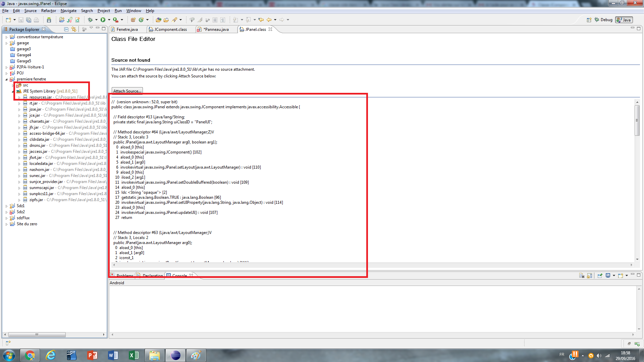Open the Refactor menu
This screenshot has height=362, width=644.
click(x=49, y=11)
